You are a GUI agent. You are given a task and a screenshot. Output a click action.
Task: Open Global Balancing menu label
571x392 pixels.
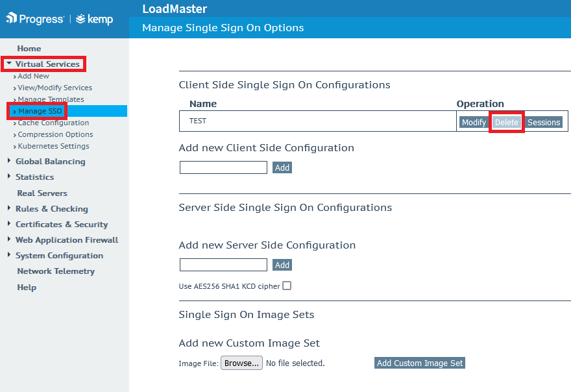[50, 162]
